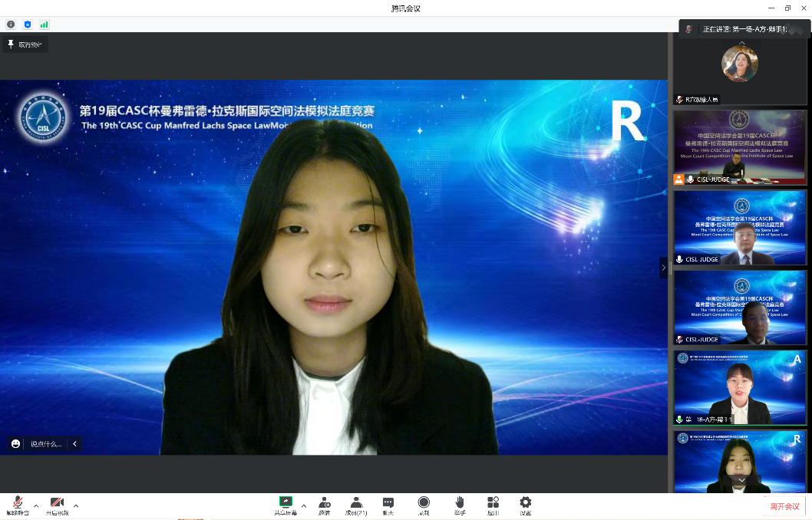Raise your hand in the meeting
This screenshot has height=520, width=812.
(x=459, y=504)
